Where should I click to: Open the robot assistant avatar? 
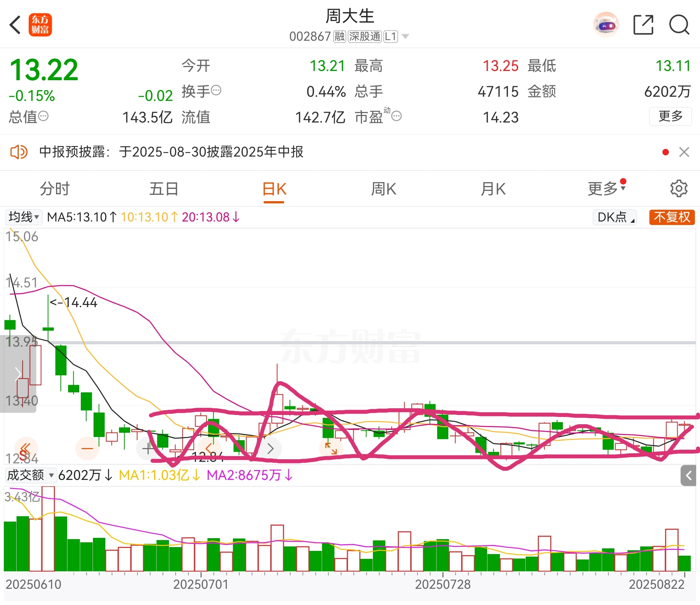606,25
